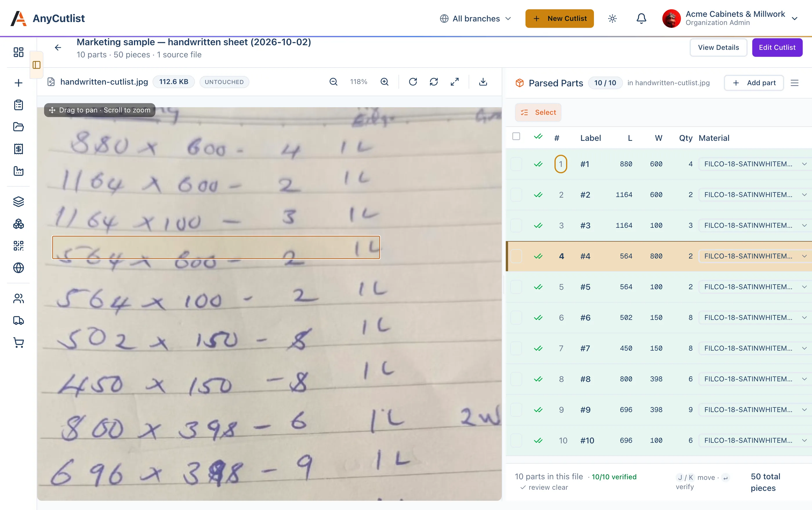The image size is (812, 510).
Task: Download the handwritten-cutlist.jpg file
Action: tap(483, 82)
